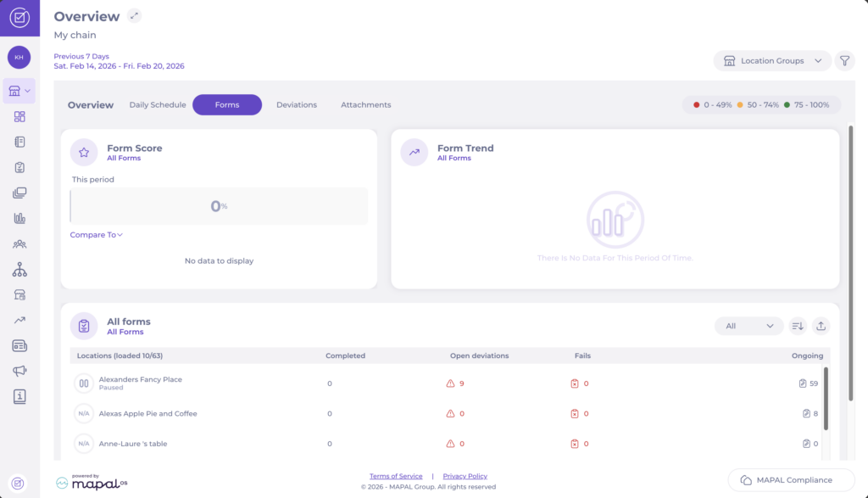Click the KH user avatar

(x=19, y=57)
